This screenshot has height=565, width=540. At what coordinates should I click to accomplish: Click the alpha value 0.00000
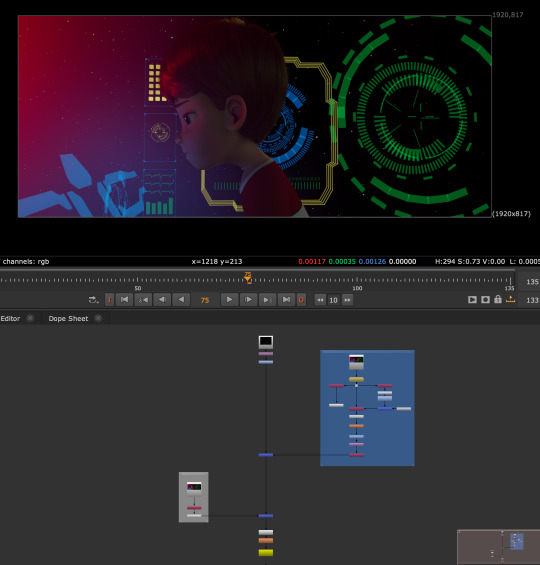pyautogui.click(x=402, y=262)
